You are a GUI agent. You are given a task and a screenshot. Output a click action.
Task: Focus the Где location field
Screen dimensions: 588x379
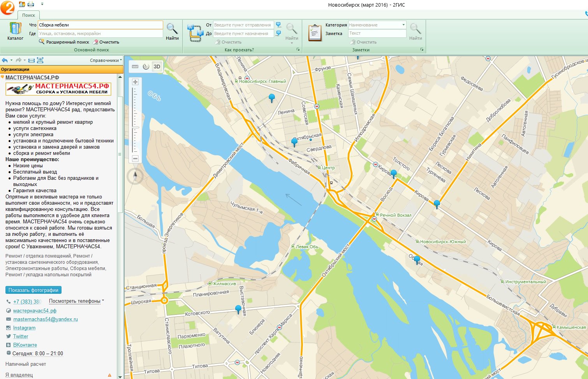point(100,33)
